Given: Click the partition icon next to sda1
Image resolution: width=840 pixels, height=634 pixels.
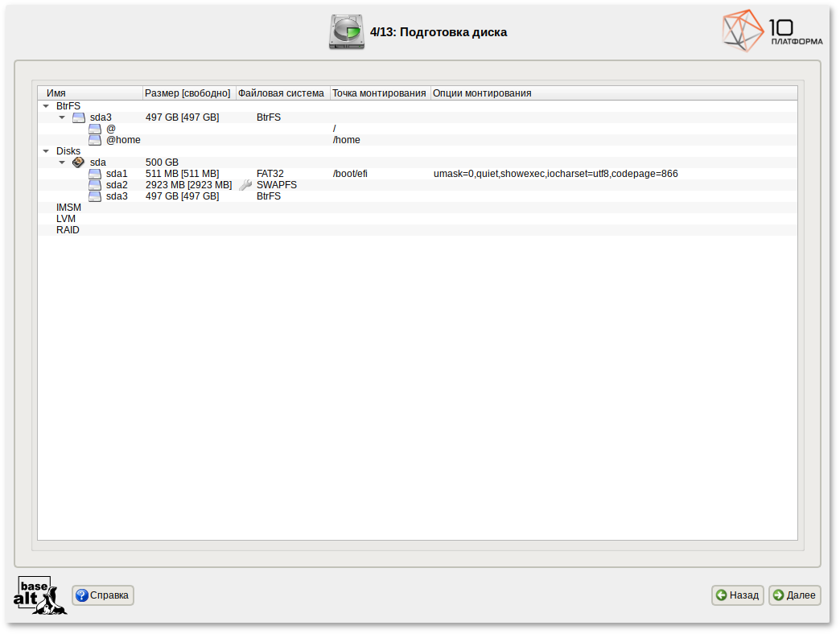Looking at the screenshot, I should 95,173.
